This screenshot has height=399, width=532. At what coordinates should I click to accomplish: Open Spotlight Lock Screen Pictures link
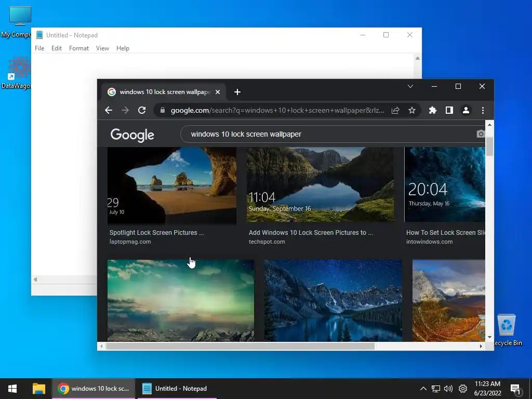pyautogui.click(x=157, y=233)
